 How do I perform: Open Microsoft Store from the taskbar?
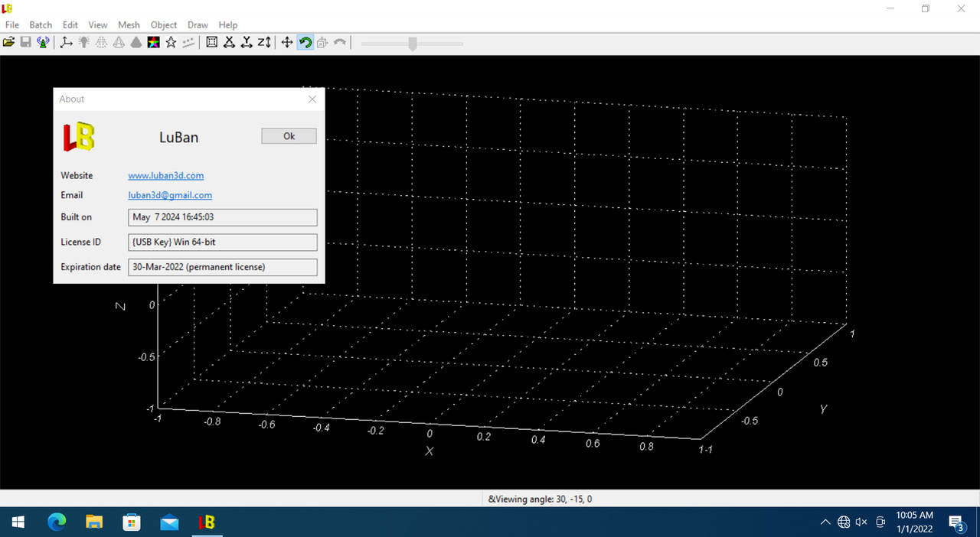coord(131,522)
